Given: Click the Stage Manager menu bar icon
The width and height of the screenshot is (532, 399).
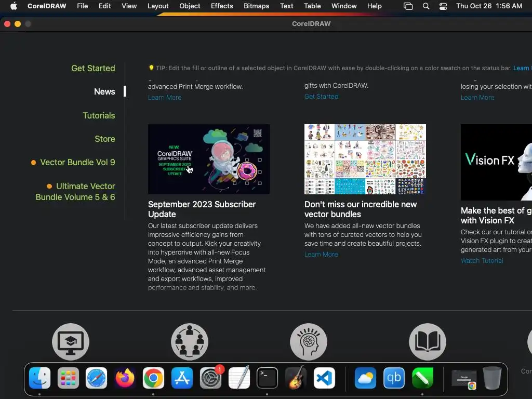Looking at the screenshot, I should pos(408,6).
